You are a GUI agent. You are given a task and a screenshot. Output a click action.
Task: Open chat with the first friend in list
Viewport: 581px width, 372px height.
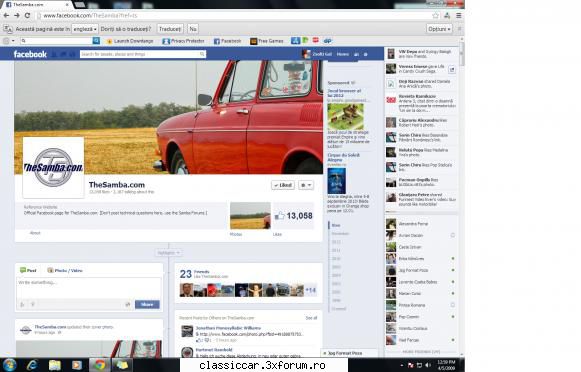tap(421, 224)
